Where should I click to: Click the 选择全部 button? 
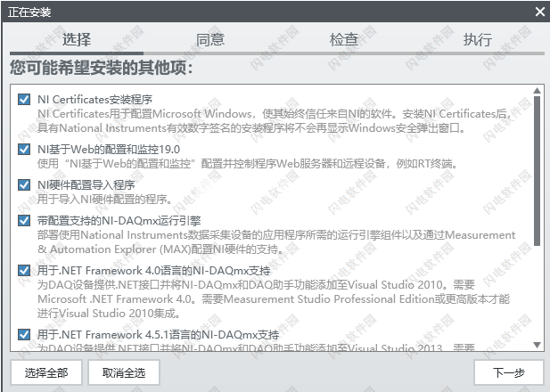[46, 372]
